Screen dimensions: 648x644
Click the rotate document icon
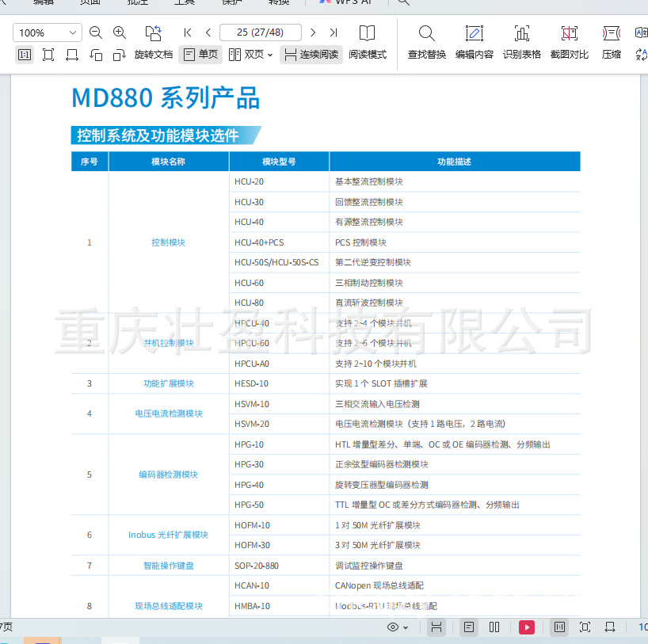154,33
